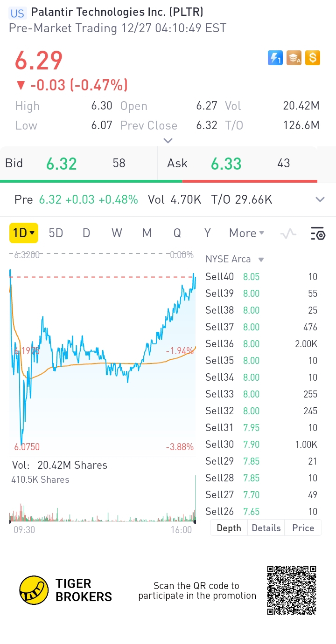Tap the Tiger Brokers logo
336x644 pixels.
(66, 590)
